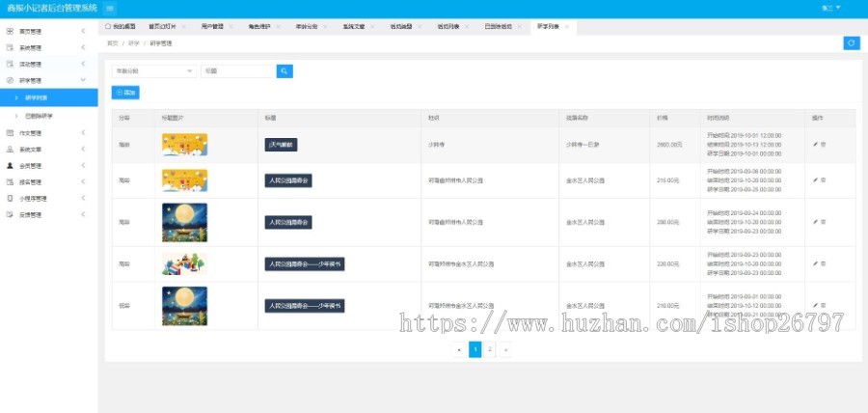Click the blue refresh icon button
The height and width of the screenshot is (413, 868).
coord(852,43)
